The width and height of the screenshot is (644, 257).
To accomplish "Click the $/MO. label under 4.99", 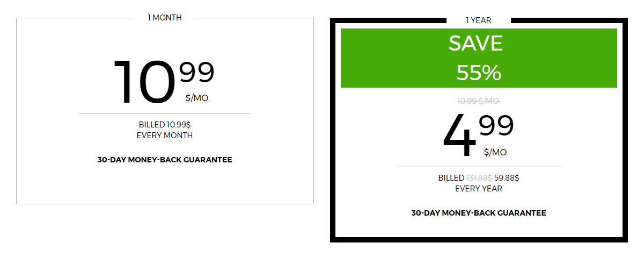I will coord(496,152).
